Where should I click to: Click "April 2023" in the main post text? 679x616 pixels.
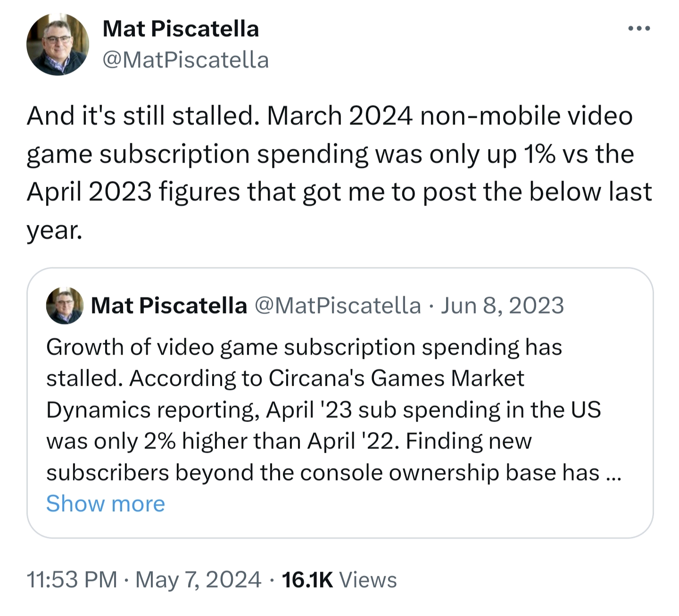(x=89, y=192)
